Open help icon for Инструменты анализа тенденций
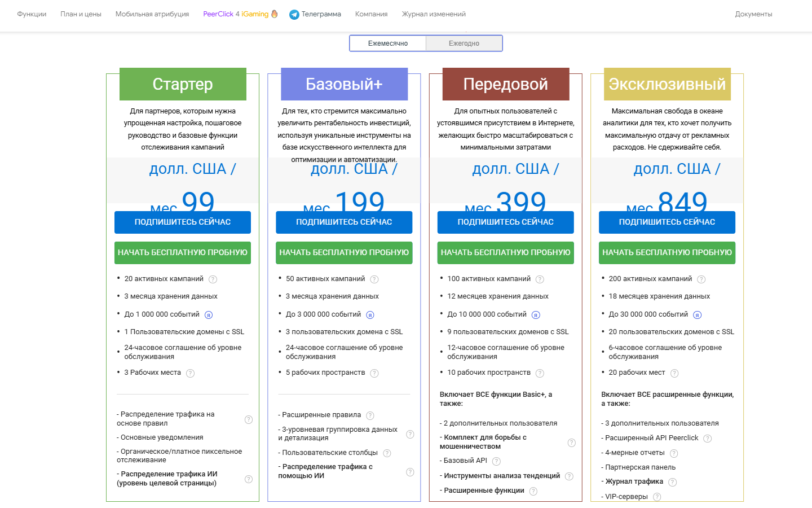 click(569, 476)
